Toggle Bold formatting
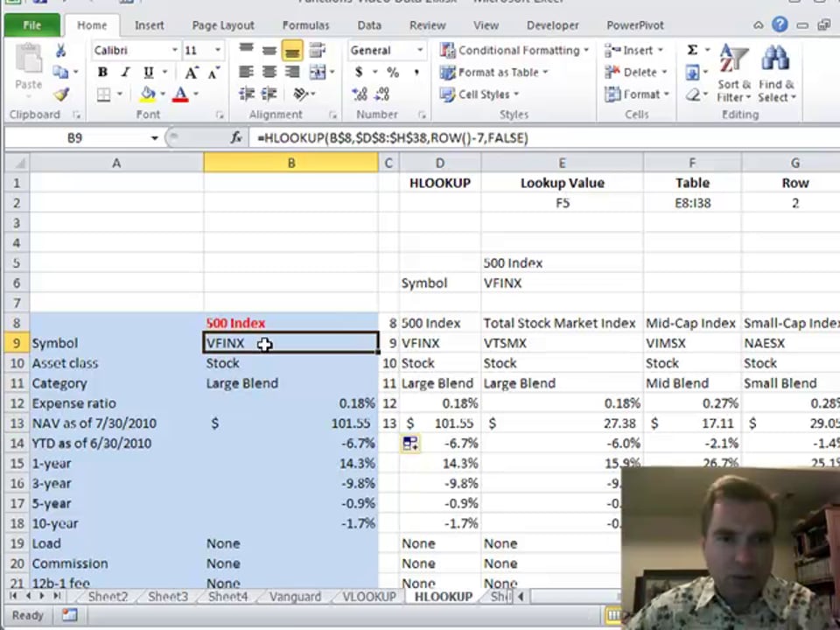This screenshot has height=630, width=840. (103, 73)
